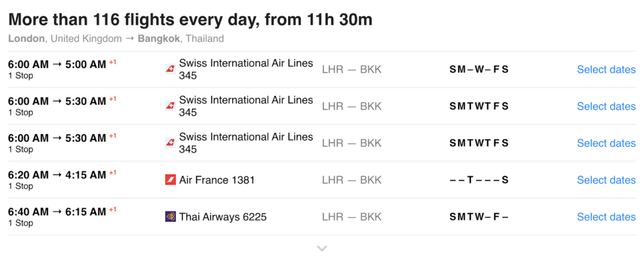
Task: Click Swiss logo in the S M – W – F S row
Action: (169, 69)
